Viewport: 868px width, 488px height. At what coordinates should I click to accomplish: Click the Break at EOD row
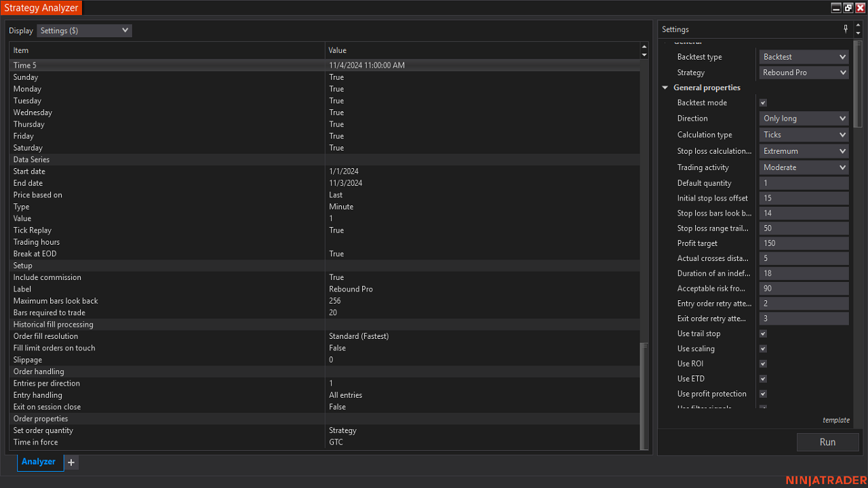point(325,254)
